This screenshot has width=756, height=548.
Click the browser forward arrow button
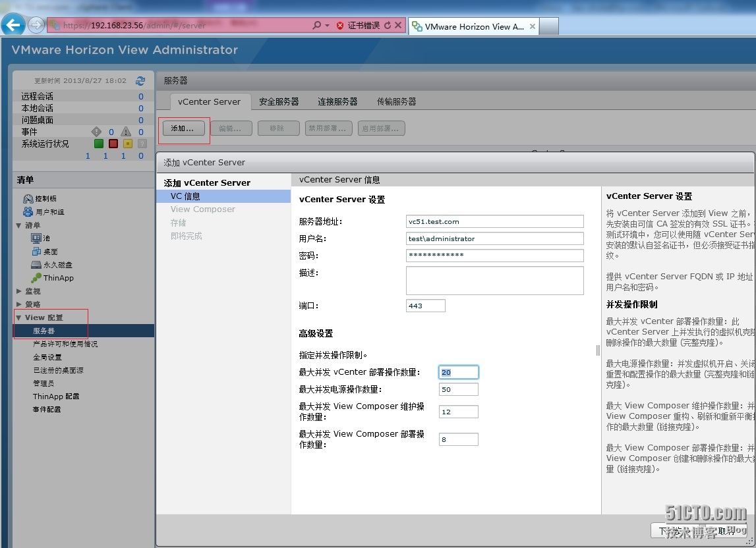click(36, 24)
